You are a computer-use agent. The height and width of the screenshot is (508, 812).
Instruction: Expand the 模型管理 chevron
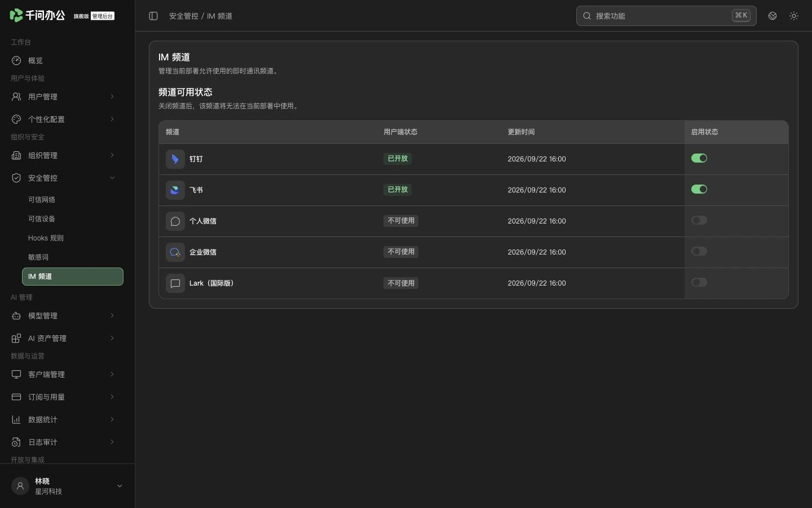tap(112, 316)
